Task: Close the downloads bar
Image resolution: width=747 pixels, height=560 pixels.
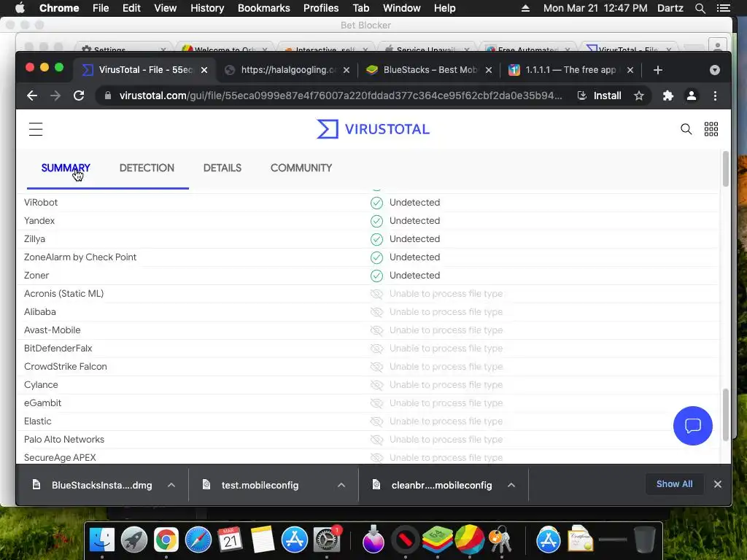Action: [718, 484]
